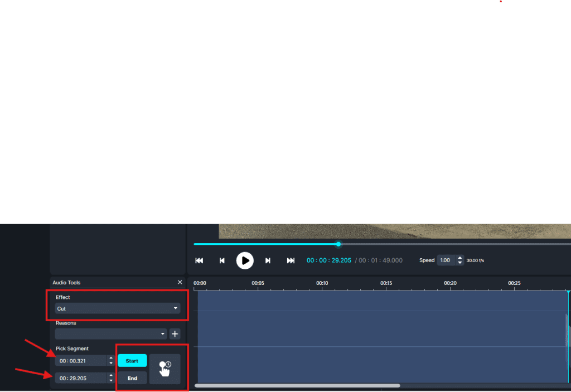The height and width of the screenshot is (392, 571).
Task: Click the video progress slider handle
Action: click(338, 244)
